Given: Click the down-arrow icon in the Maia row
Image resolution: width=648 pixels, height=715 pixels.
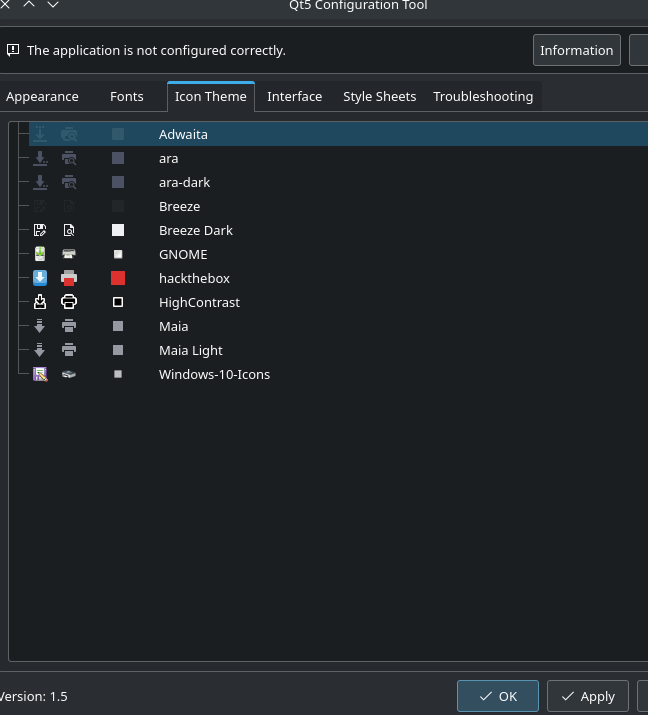Looking at the screenshot, I should [x=40, y=326].
